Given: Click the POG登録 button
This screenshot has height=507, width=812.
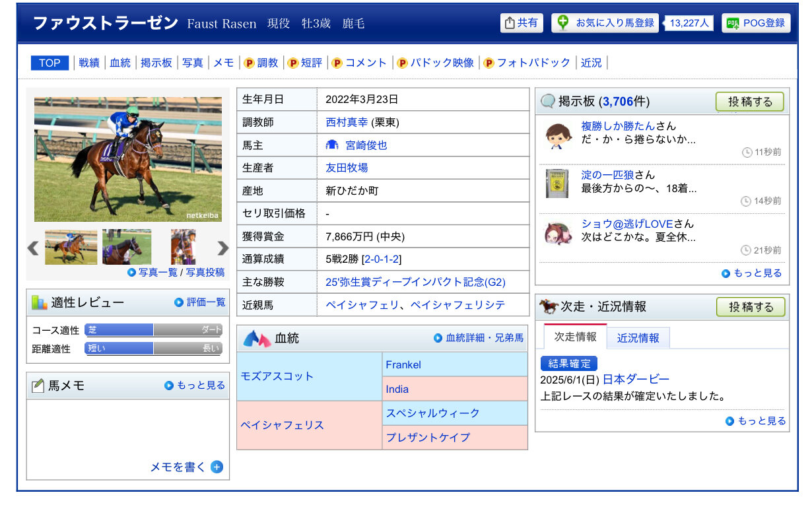Looking at the screenshot, I should click(x=756, y=23).
